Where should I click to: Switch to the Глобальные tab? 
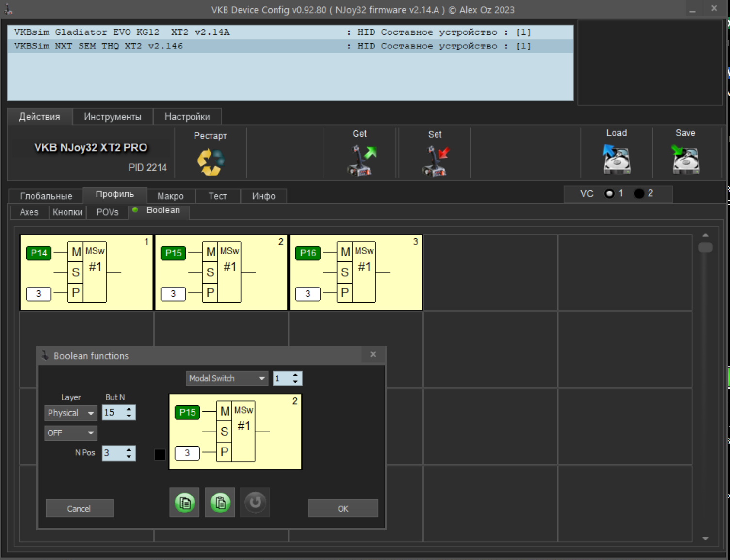pos(46,196)
